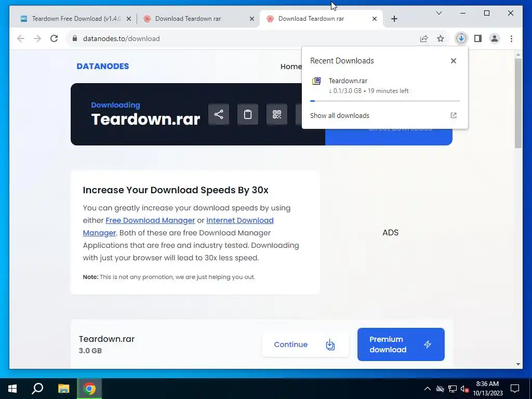Click the muted volume tray icon

464,389
